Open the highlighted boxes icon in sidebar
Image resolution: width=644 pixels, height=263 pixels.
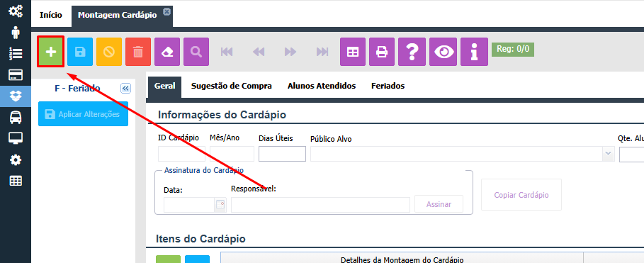16,96
